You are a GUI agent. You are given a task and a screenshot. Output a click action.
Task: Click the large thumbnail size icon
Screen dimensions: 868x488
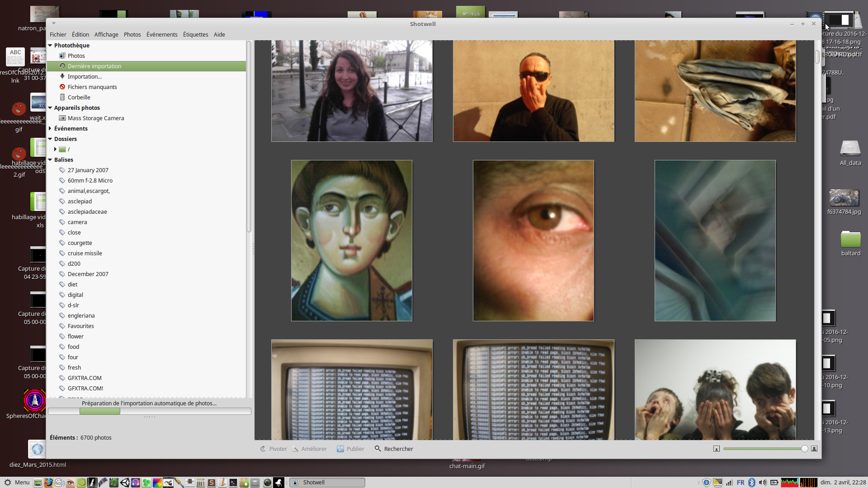pos(814,449)
